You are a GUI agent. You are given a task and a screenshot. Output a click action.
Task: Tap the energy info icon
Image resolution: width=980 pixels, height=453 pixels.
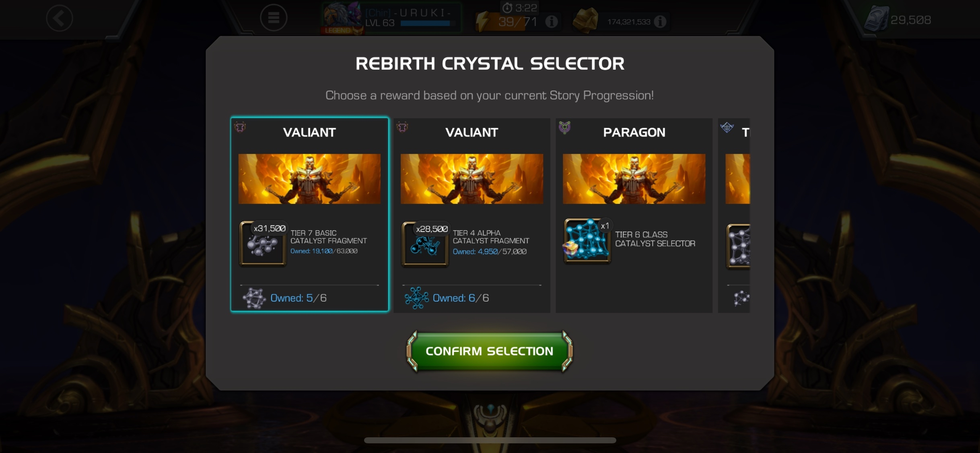pyautogui.click(x=552, y=21)
